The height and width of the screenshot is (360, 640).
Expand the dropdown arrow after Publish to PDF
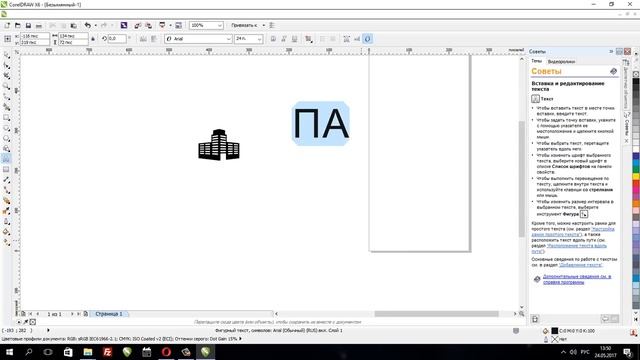[x=170, y=25]
